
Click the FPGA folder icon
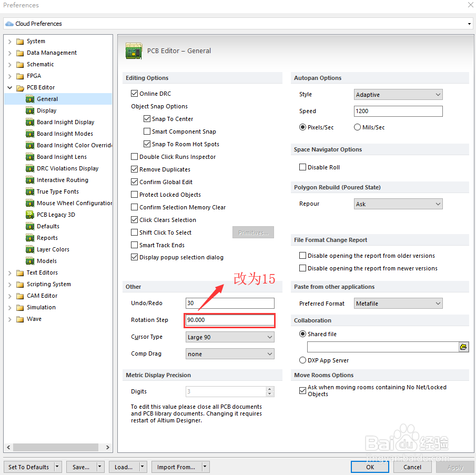[20, 76]
